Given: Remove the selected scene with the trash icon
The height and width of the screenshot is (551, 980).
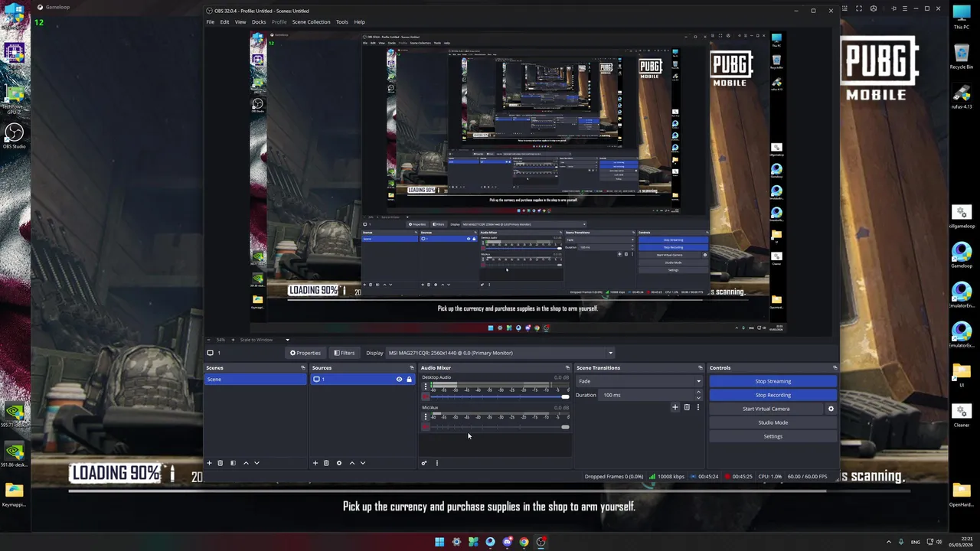Looking at the screenshot, I should [x=220, y=463].
